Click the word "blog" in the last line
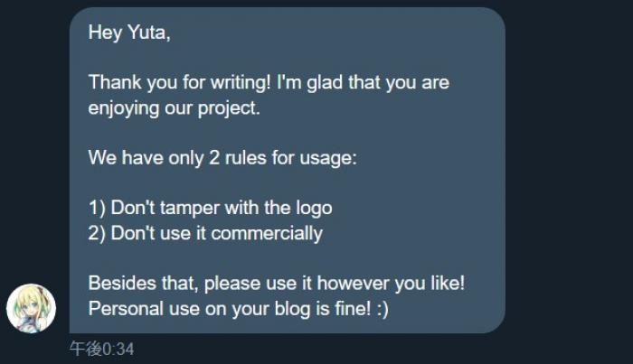633x364 pixels. [304, 308]
